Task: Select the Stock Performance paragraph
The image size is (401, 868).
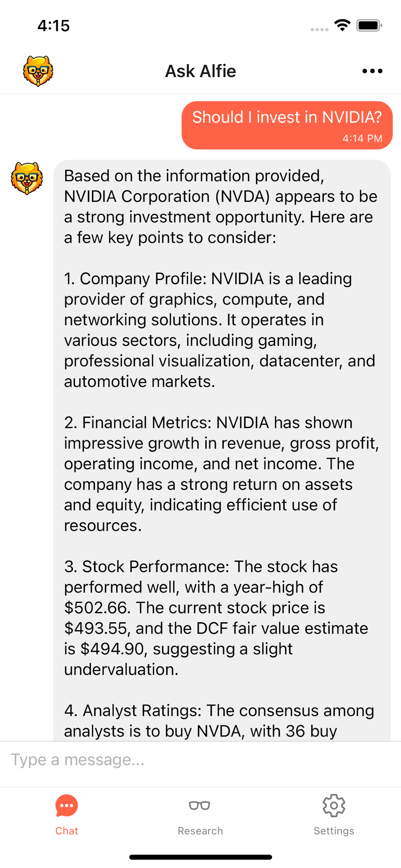Action: [x=216, y=618]
